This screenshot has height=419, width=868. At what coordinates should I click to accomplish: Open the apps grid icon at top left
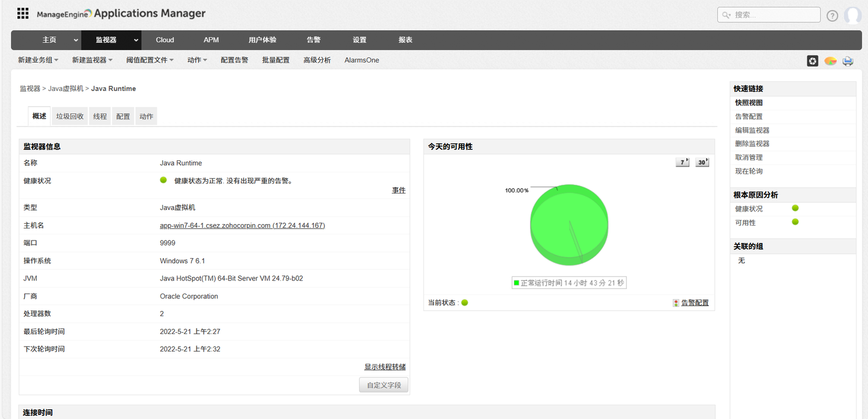click(x=22, y=13)
